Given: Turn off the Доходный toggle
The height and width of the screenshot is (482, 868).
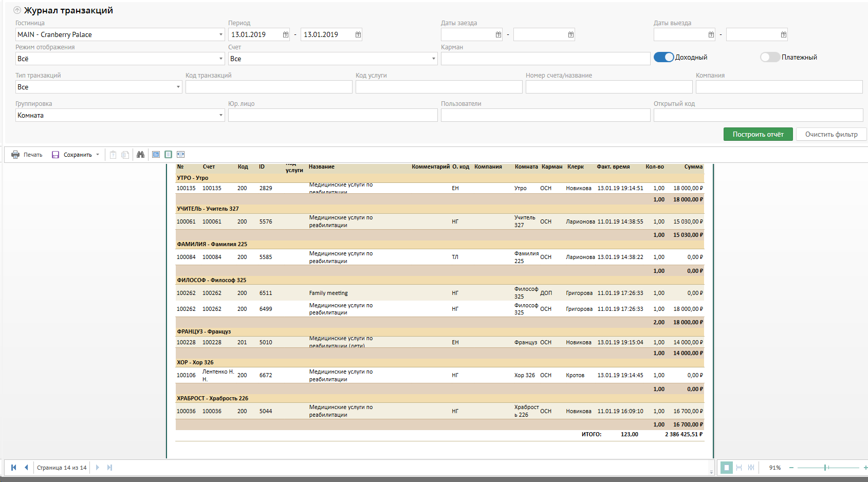Looking at the screenshot, I should pos(663,58).
